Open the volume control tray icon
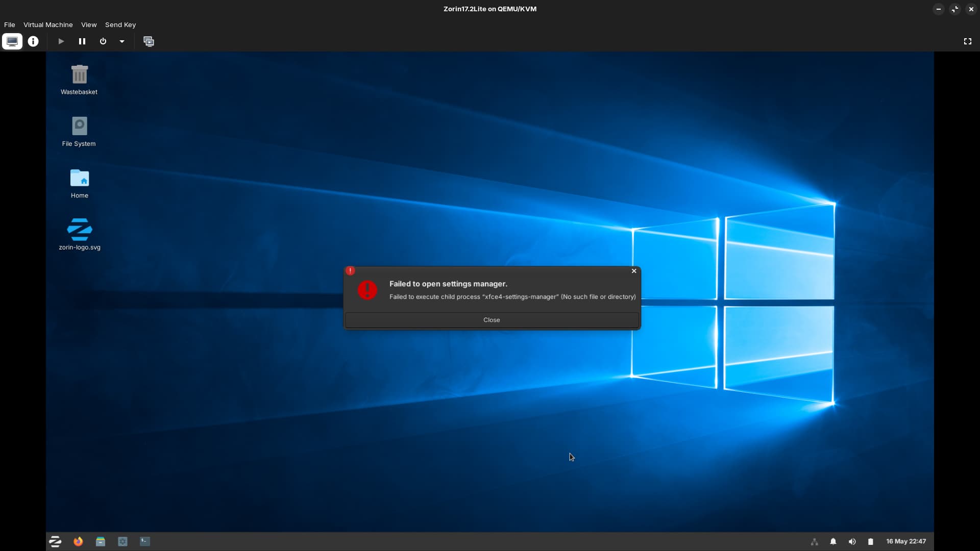 [852, 542]
